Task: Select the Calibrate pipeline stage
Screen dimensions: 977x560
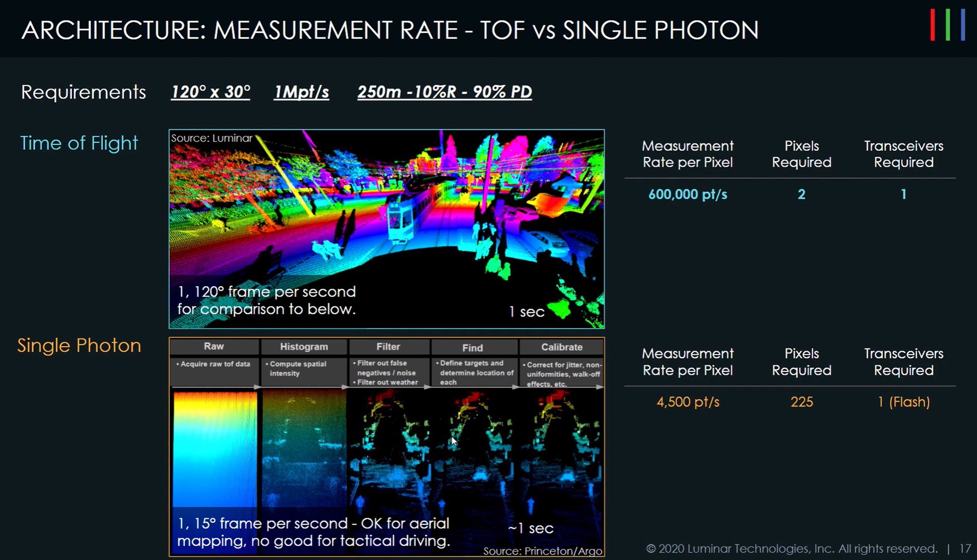Action: [x=561, y=346]
